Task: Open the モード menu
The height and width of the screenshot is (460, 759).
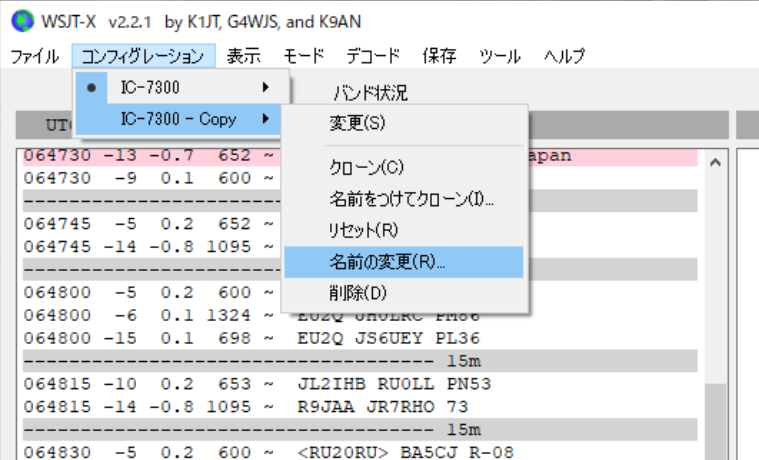Action: coord(303,56)
